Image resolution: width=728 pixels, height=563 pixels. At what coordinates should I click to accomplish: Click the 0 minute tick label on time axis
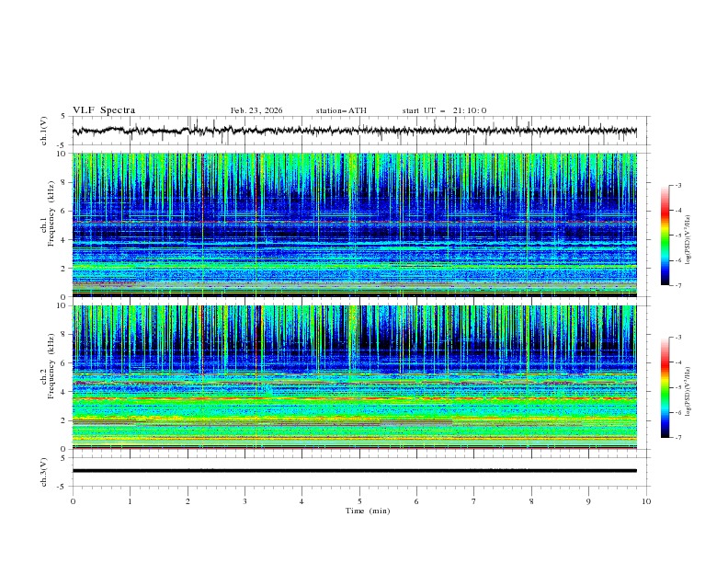tap(73, 501)
